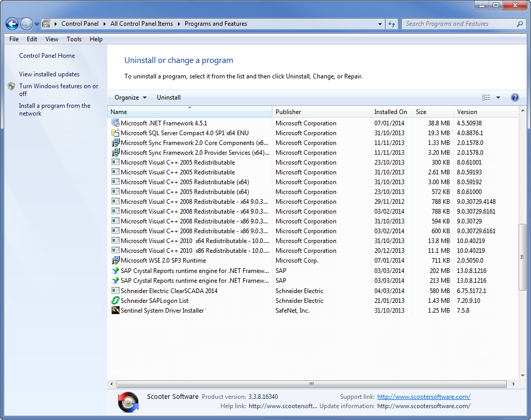This screenshot has height=420, width=531.
Task: Expand the address bar history dropdown
Action: pos(380,24)
